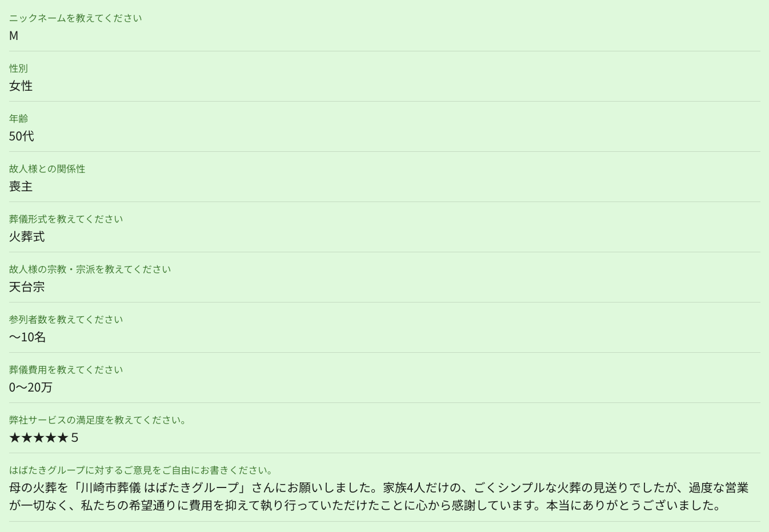769x532 pixels.
Task: Click the はばたきグループ free-comment question label
Action: pyautogui.click(x=141, y=470)
